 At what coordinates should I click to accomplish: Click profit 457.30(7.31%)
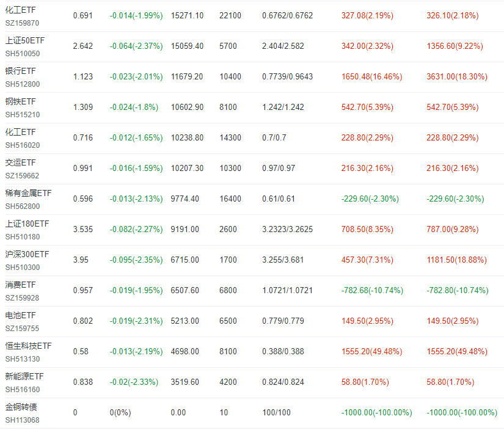click(x=367, y=260)
